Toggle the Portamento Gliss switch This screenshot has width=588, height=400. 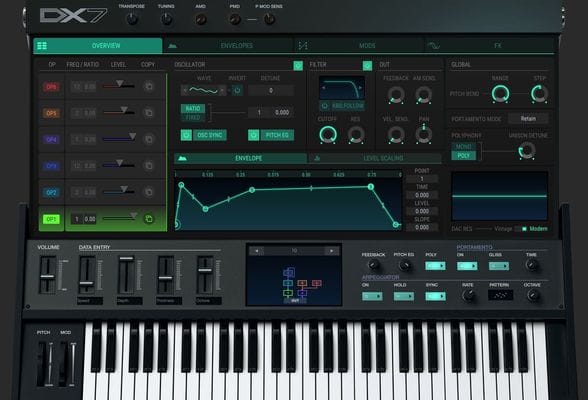[499, 266]
